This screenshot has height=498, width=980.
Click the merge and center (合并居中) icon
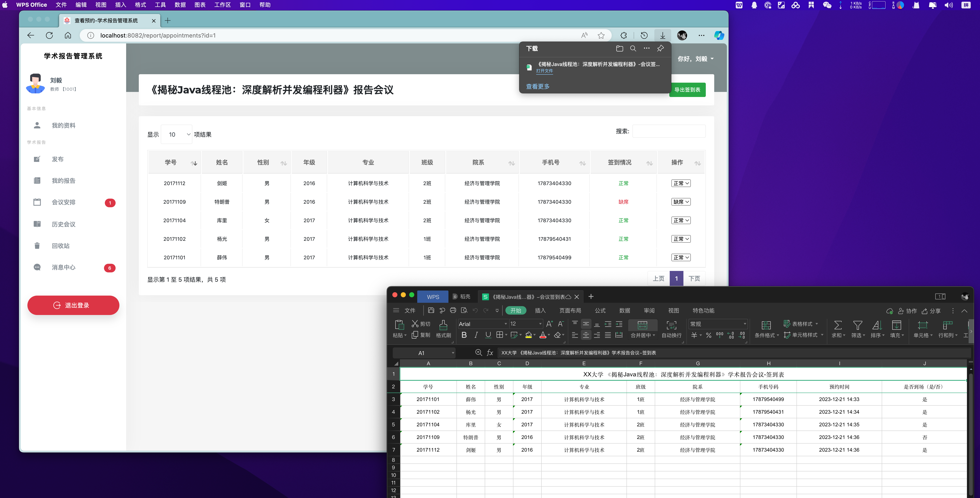(x=642, y=325)
